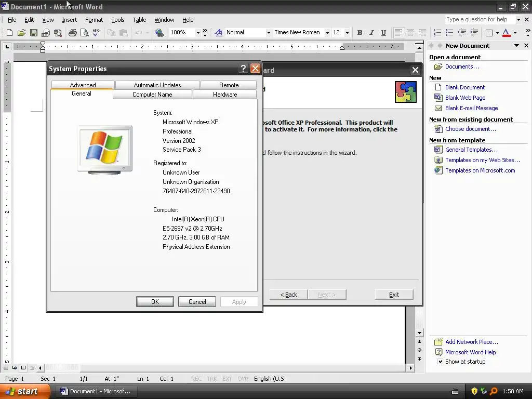Click the Print toolbar icon

72,33
